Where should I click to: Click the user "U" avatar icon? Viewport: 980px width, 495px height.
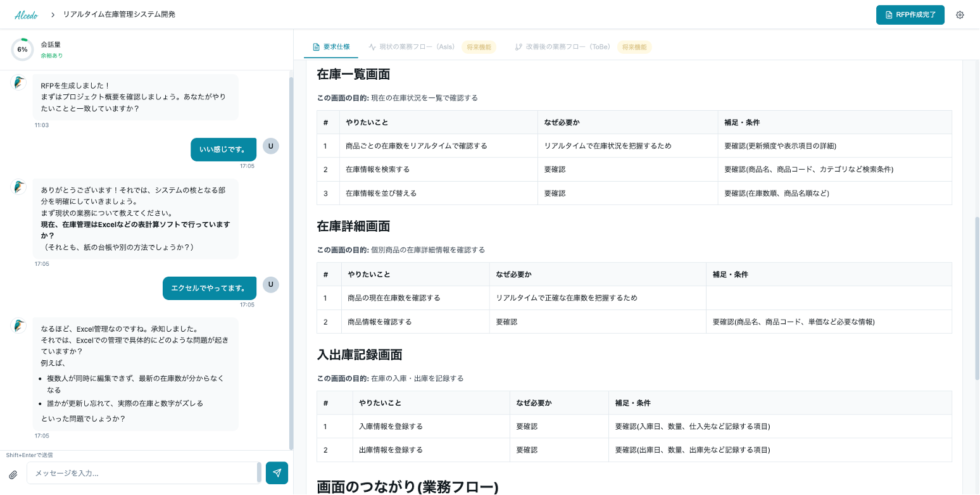pos(270,146)
